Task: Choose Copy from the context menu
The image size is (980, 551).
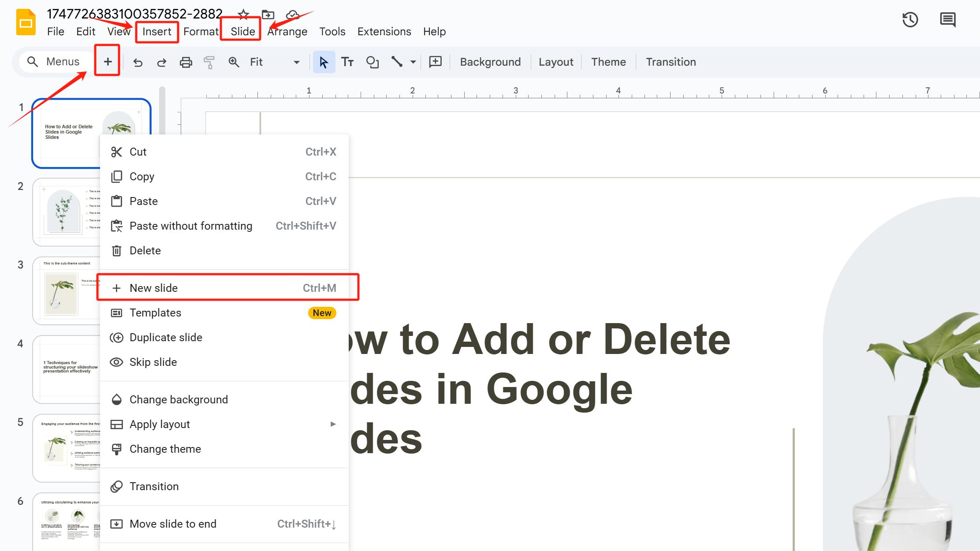Action: tap(224, 177)
